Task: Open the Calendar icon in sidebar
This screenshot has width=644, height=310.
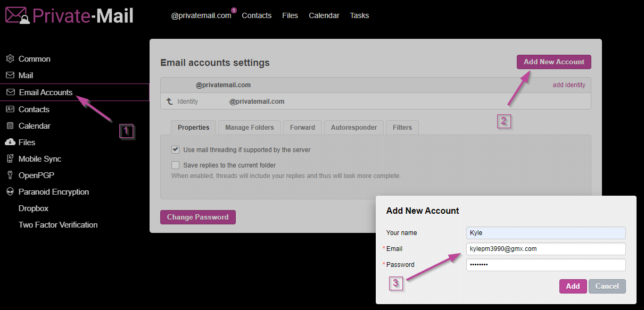Action: (x=10, y=126)
